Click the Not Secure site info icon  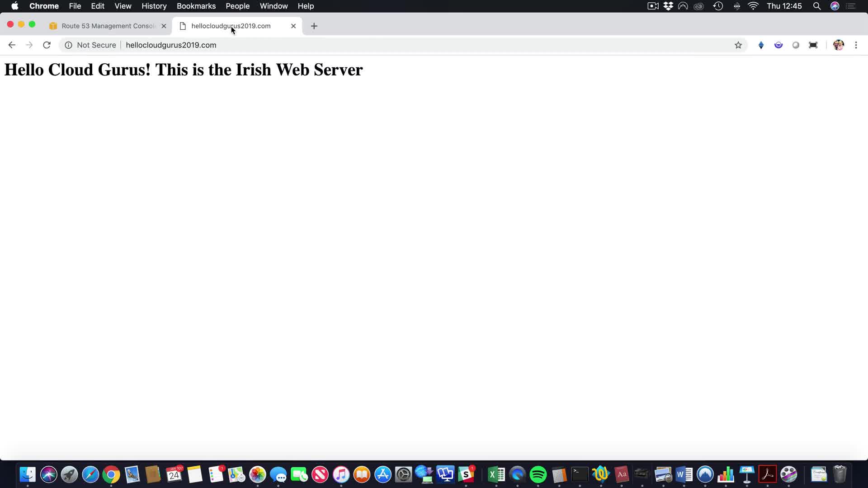click(68, 45)
